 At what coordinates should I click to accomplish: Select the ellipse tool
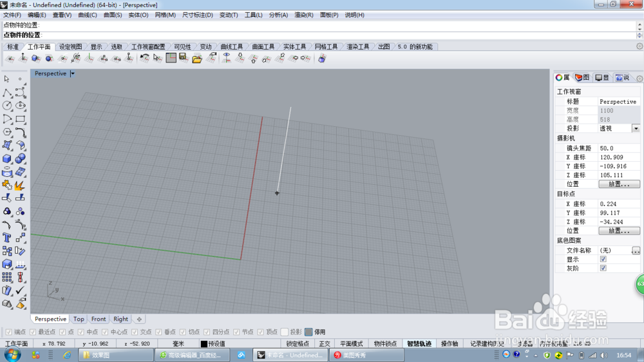click(20, 106)
